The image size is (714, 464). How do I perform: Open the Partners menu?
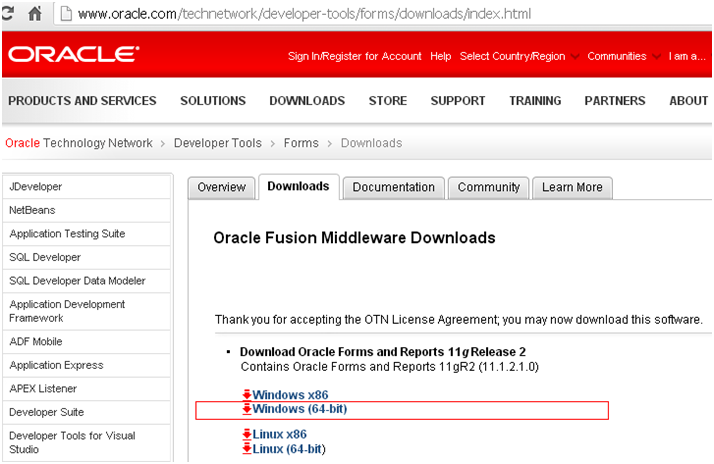615,101
